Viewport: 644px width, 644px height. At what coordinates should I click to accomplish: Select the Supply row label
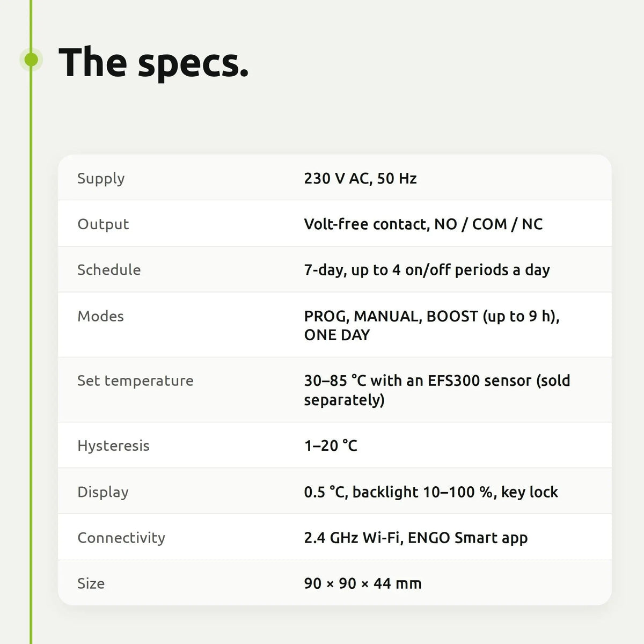[x=101, y=179]
